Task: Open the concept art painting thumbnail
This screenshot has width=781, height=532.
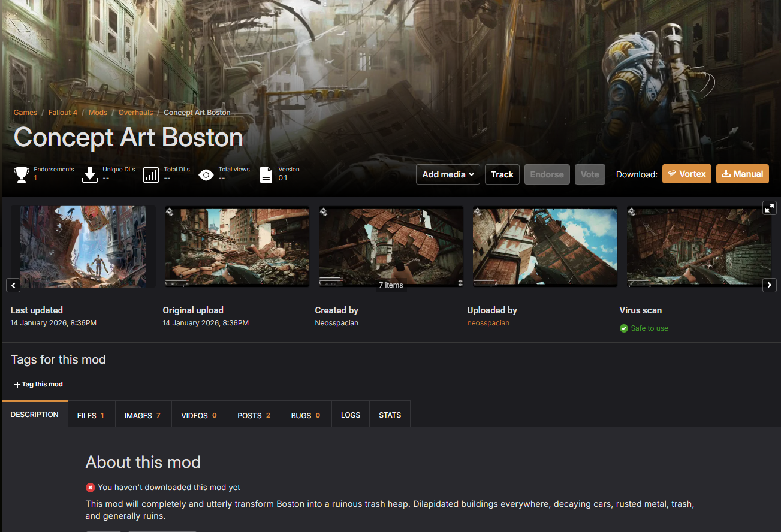Action: 83,247
